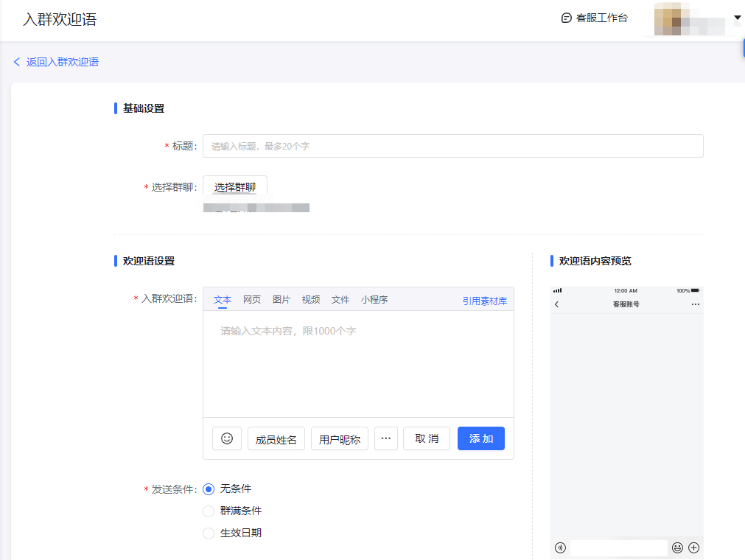
Task: Click the customer service workbench chat icon
Action: (x=566, y=18)
